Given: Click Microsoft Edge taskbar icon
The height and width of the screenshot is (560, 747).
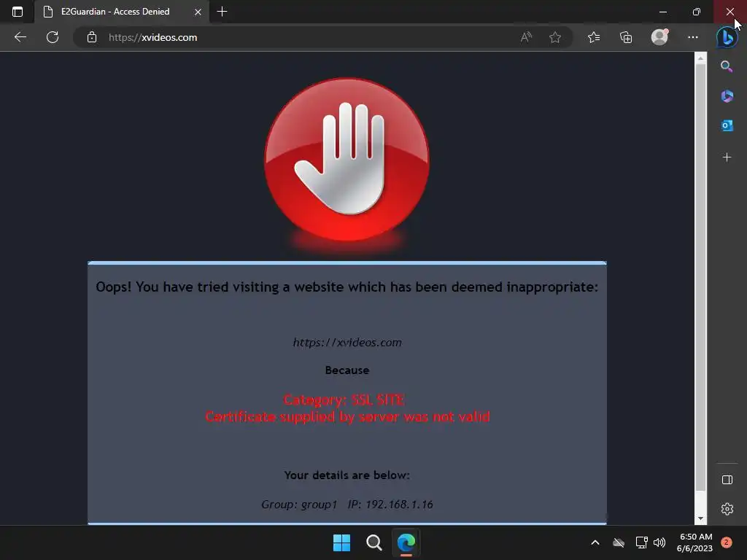Looking at the screenshot, I should click(x=406, y=542).
